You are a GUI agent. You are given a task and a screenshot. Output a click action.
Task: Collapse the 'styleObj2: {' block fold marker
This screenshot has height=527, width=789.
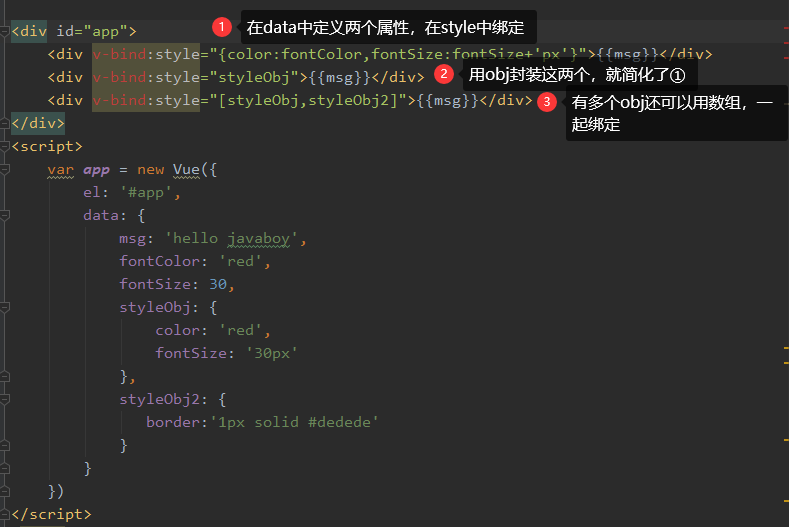[5, 400]
